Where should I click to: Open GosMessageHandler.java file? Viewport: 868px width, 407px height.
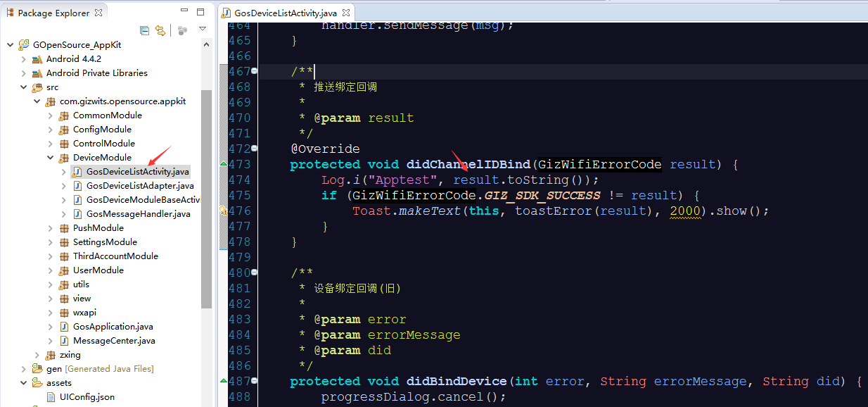pyautogui.click(x=138, y=214)
